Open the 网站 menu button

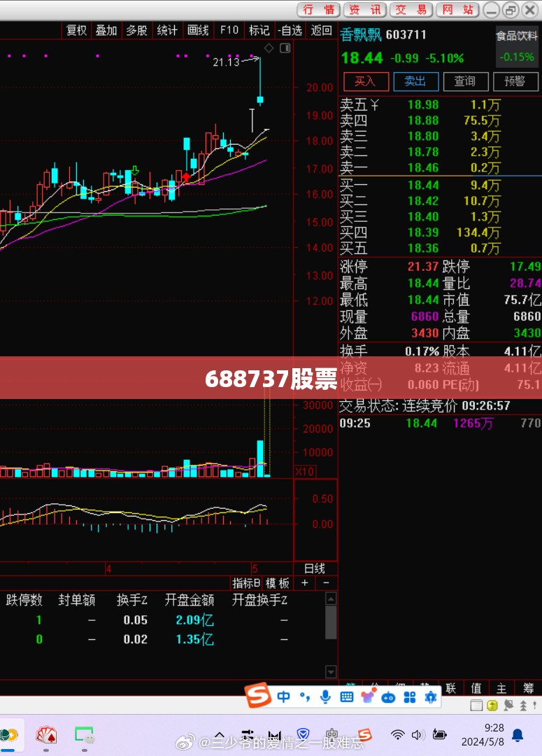(x=457, y=10)
